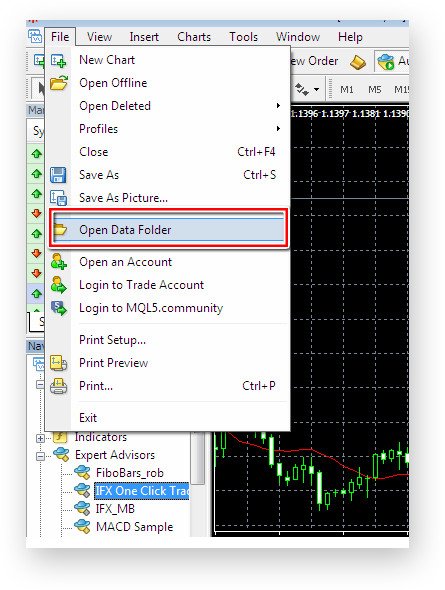Screen dimensions: 445x590
Task: Open the Charts menu in menu bar
Action: tap(194, 37)
